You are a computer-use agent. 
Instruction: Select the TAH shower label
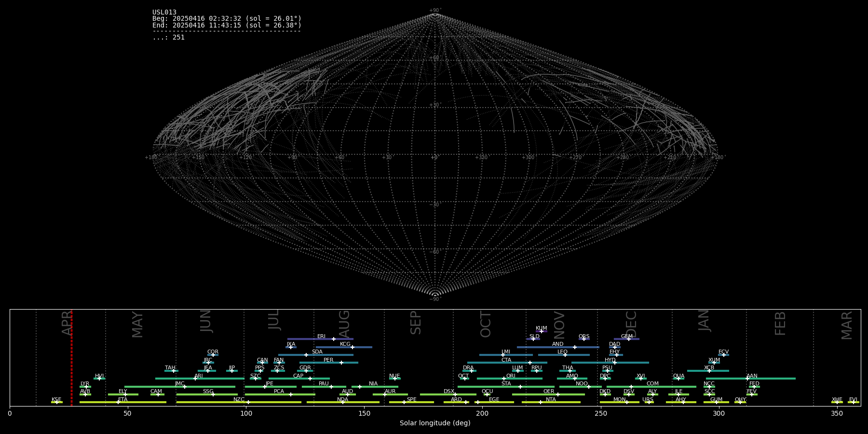tap(170, 368)
